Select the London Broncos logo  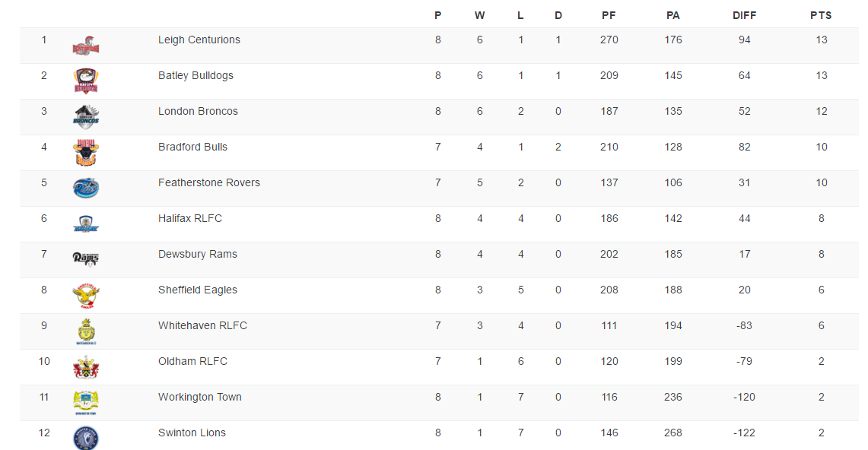[86, 116]
